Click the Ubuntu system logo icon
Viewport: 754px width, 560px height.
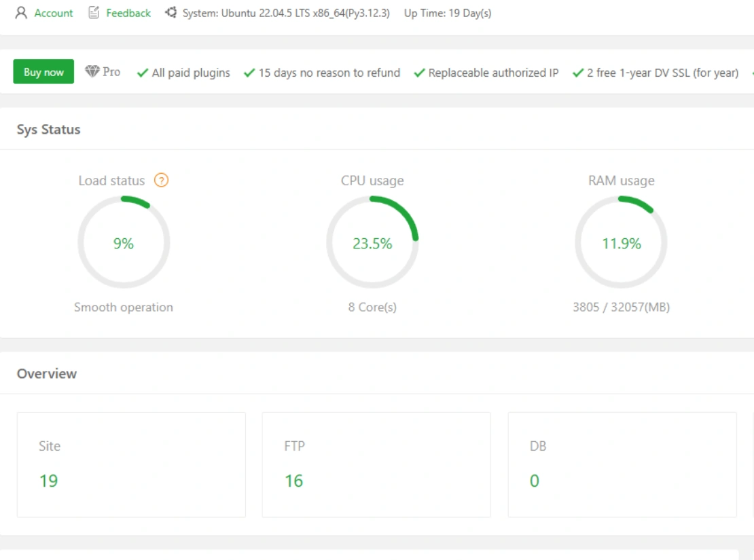171,13
